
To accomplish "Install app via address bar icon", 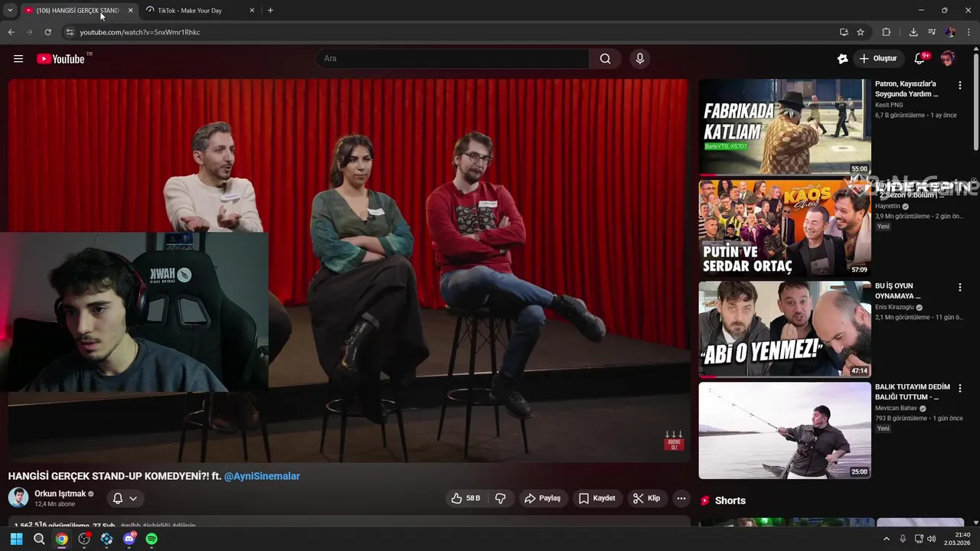I will pos(844,32).
